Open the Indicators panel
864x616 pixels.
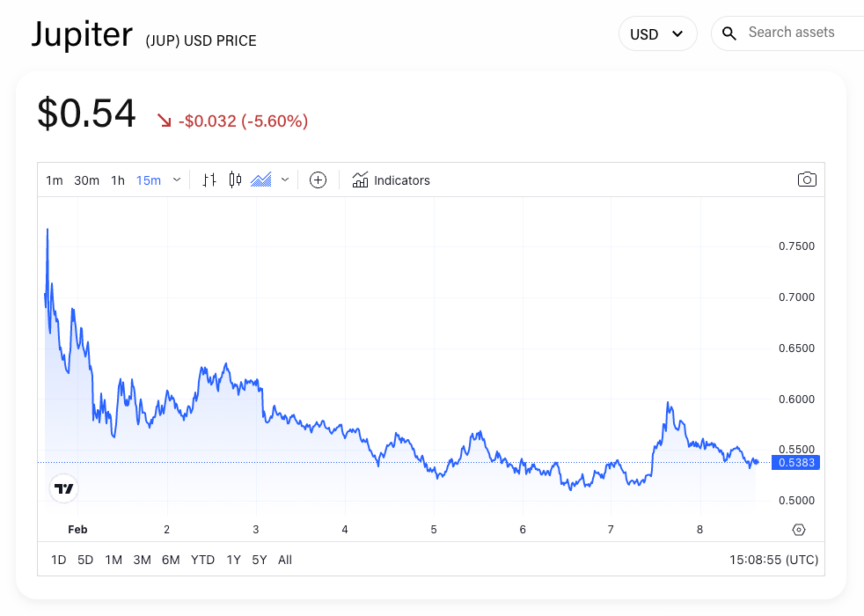[391, 180]
